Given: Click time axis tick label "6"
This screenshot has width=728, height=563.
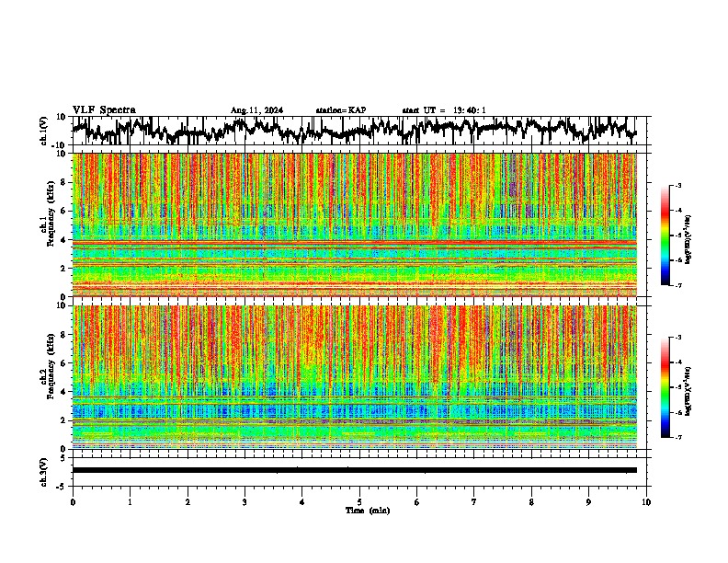Looking at the screenshot, I should coord(417,502).
